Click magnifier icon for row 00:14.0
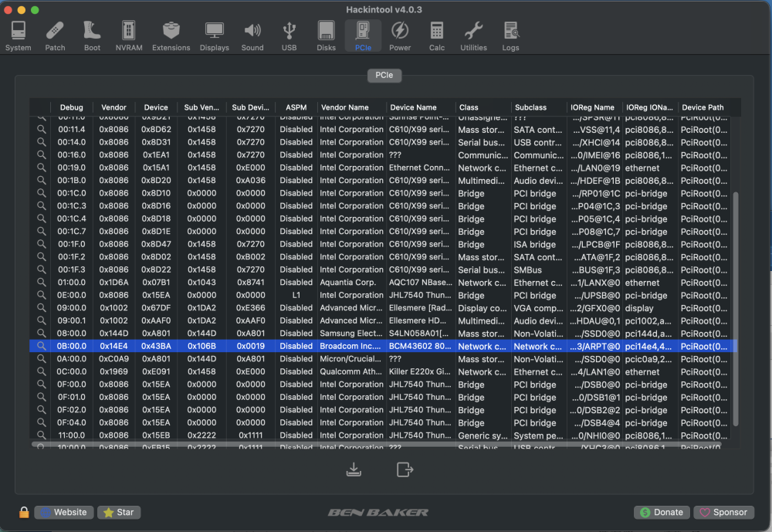Image resolution: width=772 pixels, height=532 pixels. [x=42, y=142]
